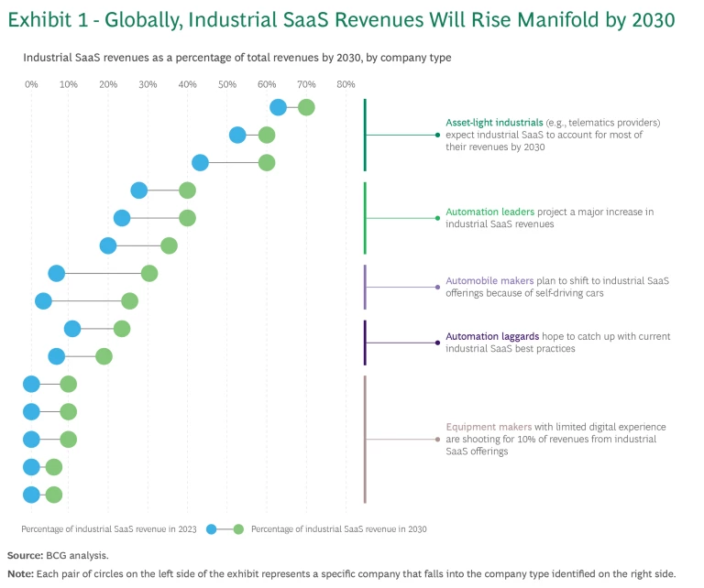
Task: Click the dark dot beside Automation laggards annotation
Action: point(438,343)
